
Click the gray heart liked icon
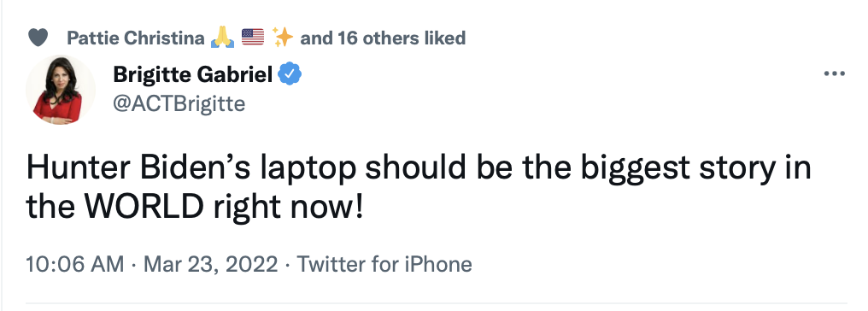click(38, 38)
